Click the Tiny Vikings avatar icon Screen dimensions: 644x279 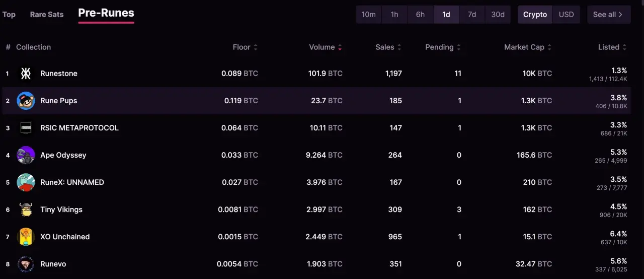[26, 210]
